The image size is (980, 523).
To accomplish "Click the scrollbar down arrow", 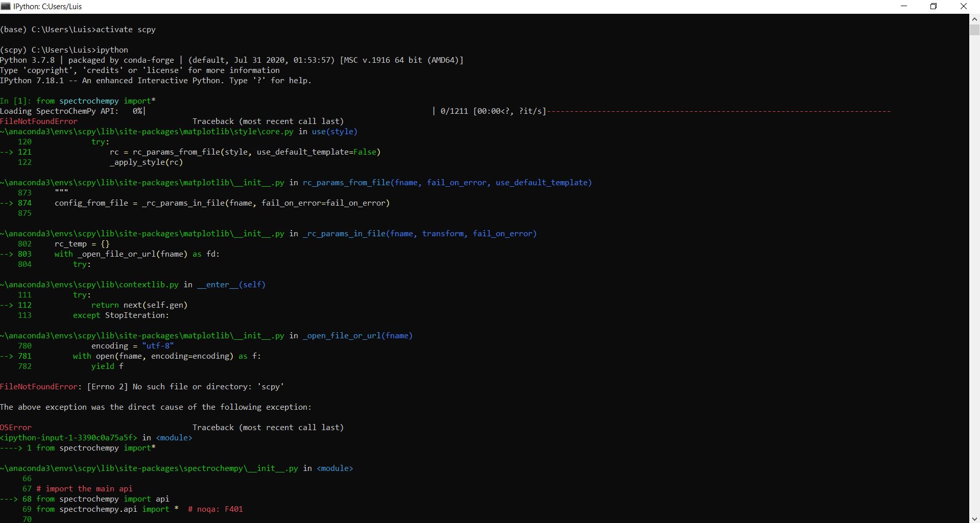I will click(974, 518).
